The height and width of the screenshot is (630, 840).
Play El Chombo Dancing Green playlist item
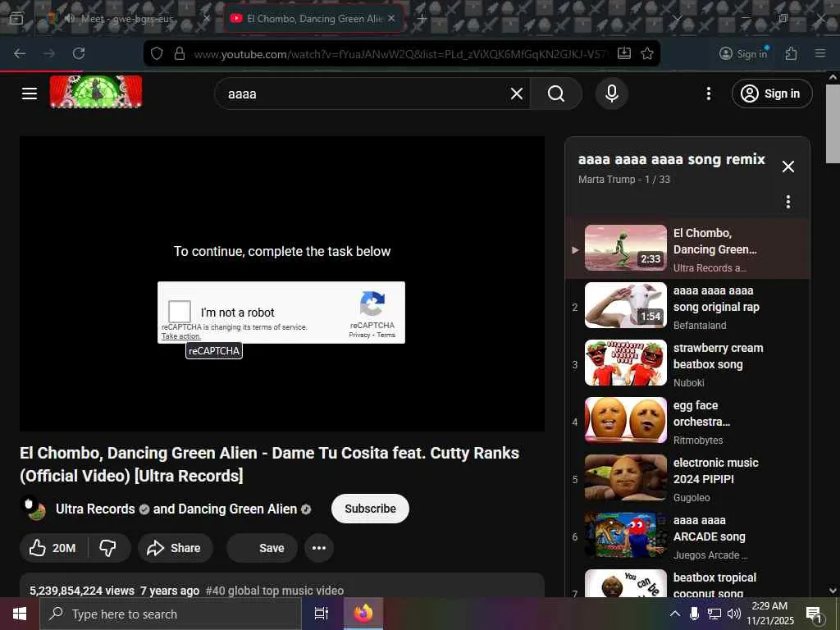688,249
